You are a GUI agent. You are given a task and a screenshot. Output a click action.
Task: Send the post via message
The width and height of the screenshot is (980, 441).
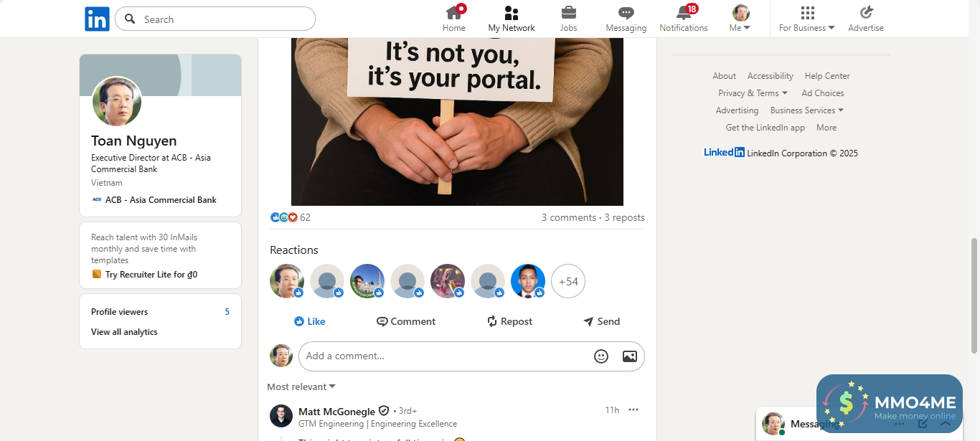[x=601, y=321]
